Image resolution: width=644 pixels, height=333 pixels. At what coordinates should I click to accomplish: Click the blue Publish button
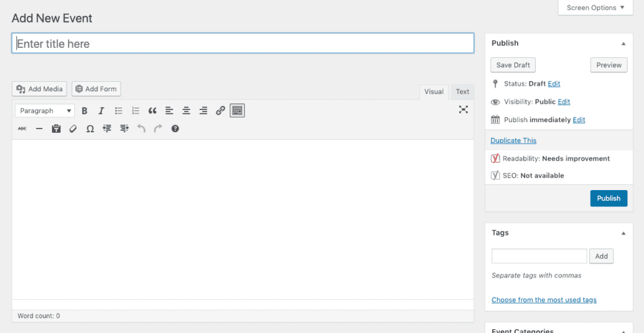[608, 198]
